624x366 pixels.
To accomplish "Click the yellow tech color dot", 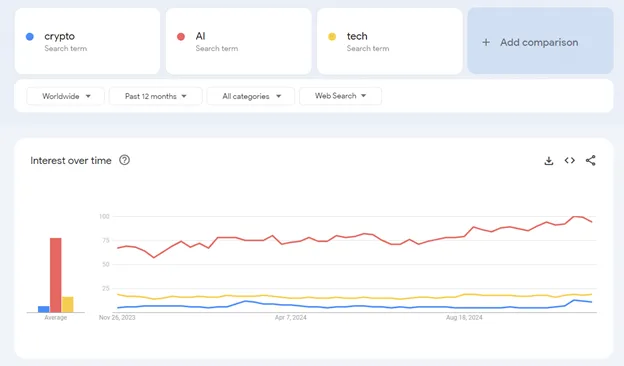I will tap(332, 37).
